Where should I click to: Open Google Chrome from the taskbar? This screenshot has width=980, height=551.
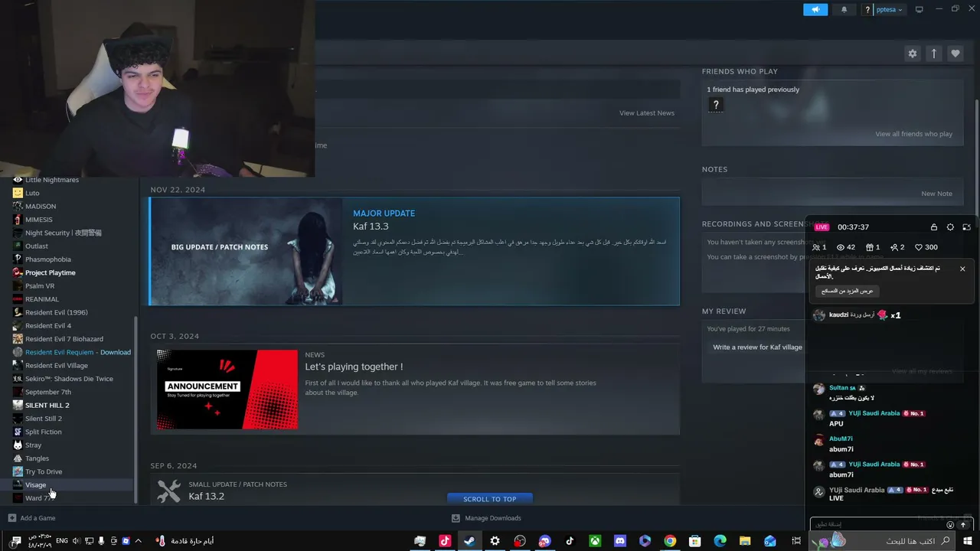pyautogui.click(x=670, y=541)
